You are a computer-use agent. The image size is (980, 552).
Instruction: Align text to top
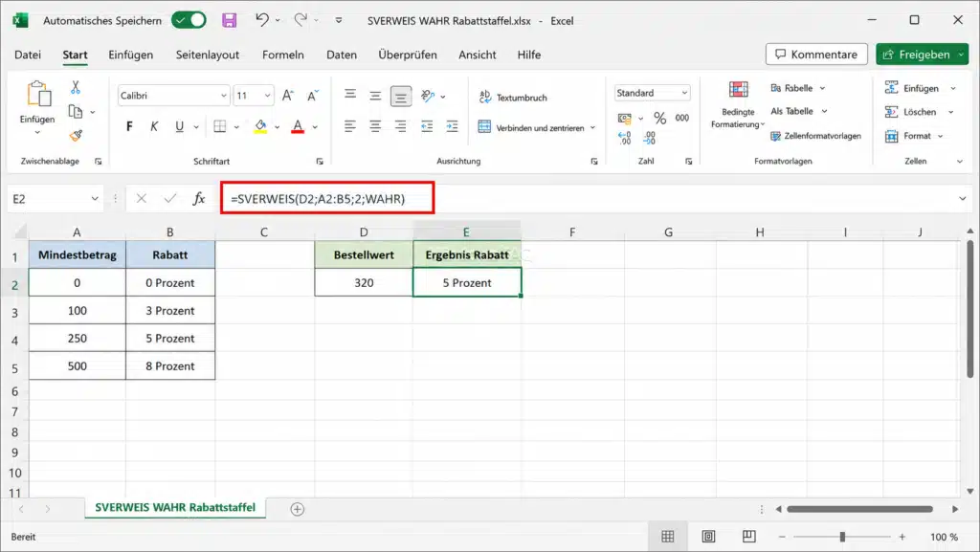(x=350, y=95)
